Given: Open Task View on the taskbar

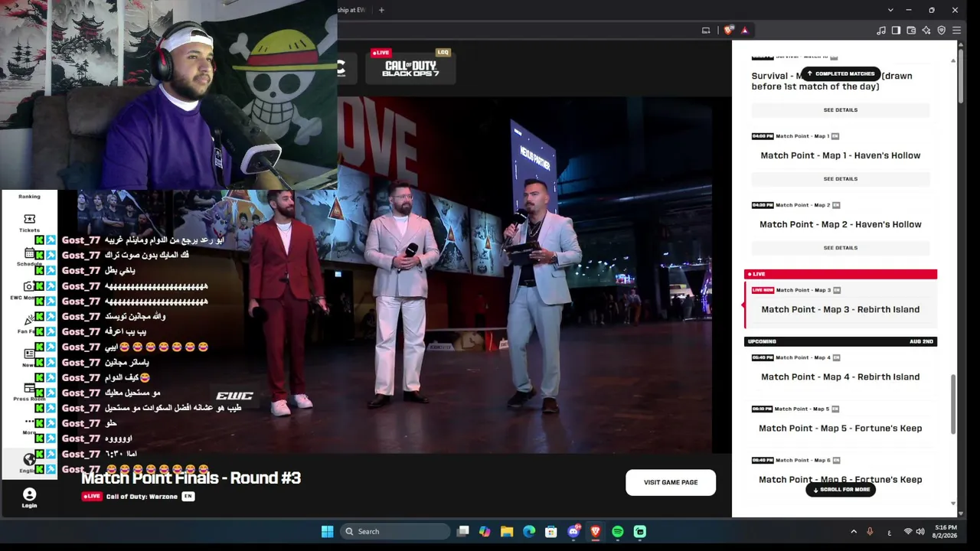Looking at the screenshot, I should 463,532.
